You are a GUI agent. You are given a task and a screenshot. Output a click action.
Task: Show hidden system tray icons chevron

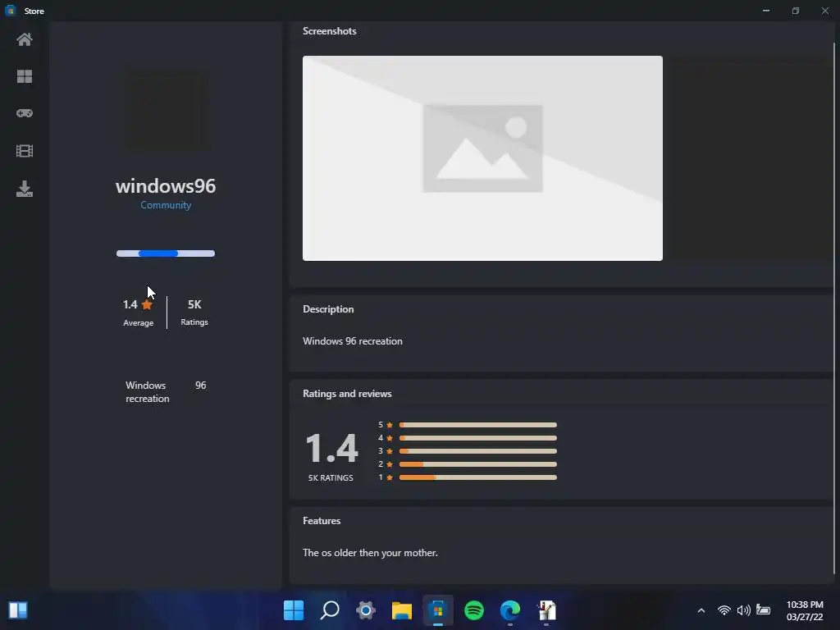701,610
